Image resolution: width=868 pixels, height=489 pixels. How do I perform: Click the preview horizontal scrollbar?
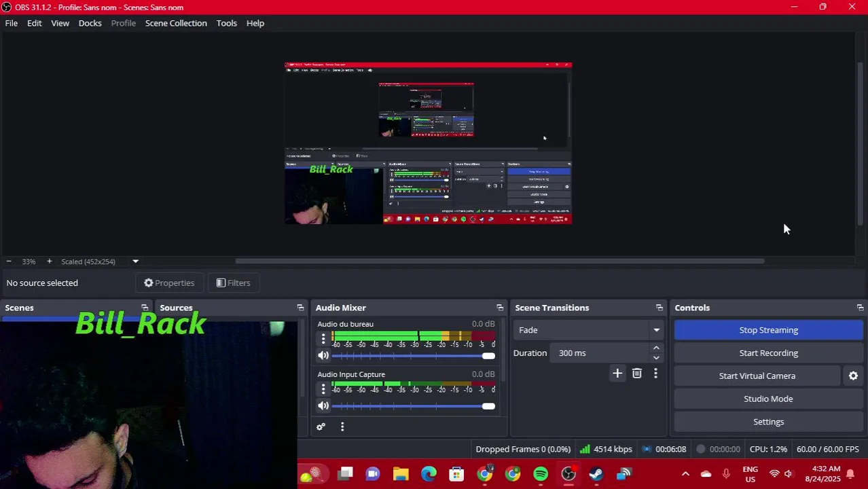coord(499,261)
